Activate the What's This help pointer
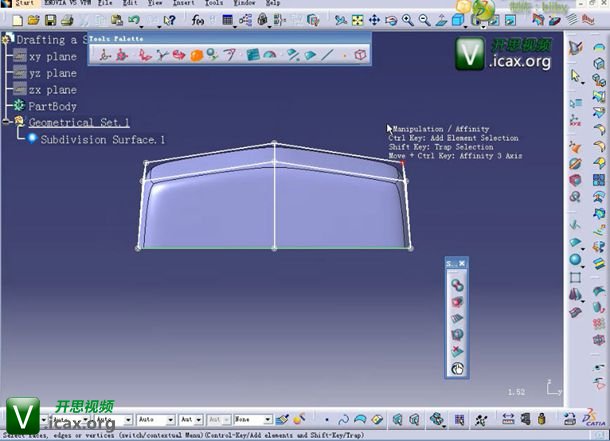 [170, 20]
